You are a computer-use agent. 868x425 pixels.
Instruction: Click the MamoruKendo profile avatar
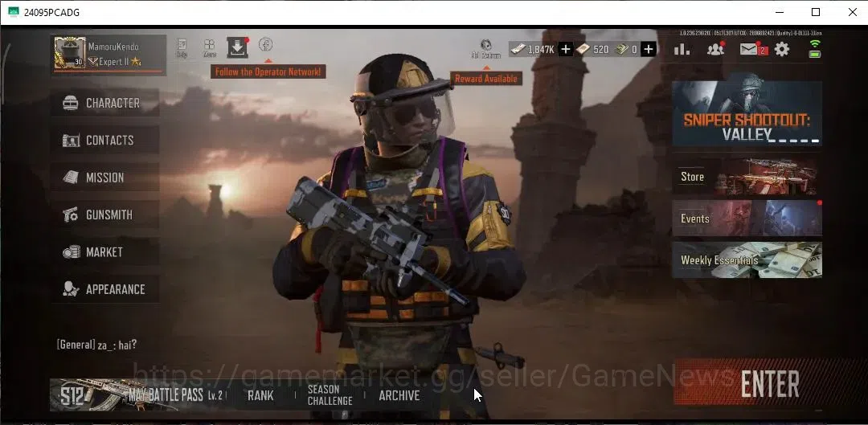coord(70,53)
